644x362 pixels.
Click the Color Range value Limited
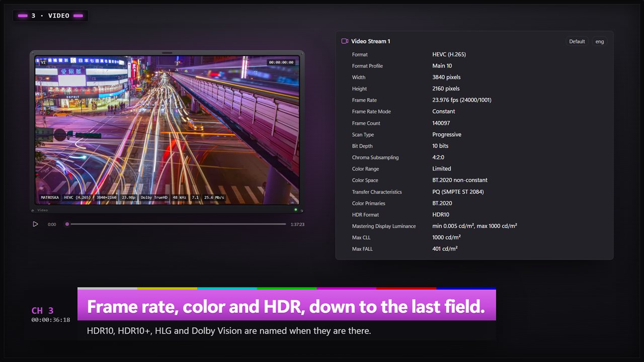click(x=442, y=169)
